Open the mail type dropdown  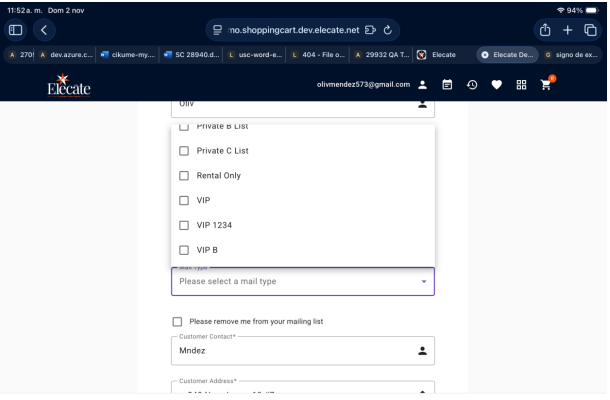(302, 281)
